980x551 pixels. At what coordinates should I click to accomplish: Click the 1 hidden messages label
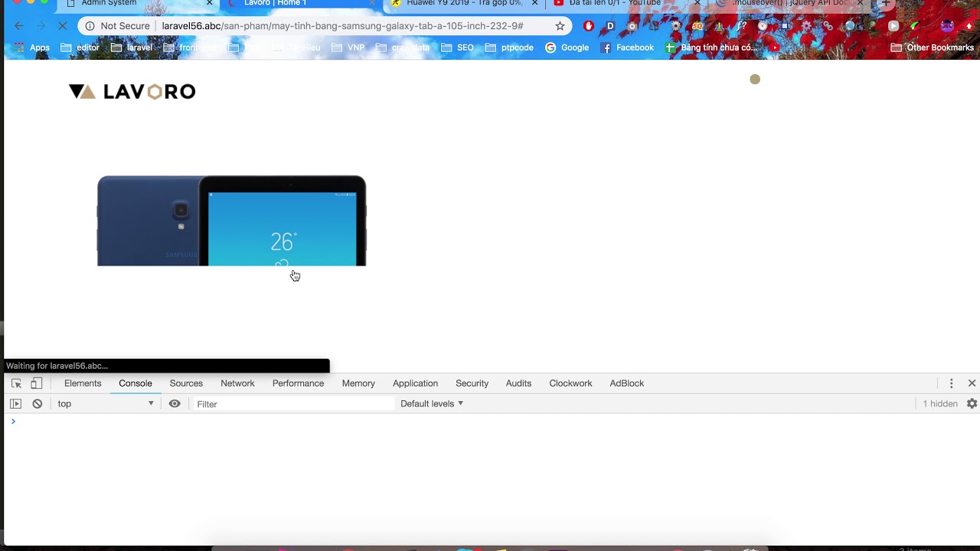pyautogui.click(x=940, y=404)
